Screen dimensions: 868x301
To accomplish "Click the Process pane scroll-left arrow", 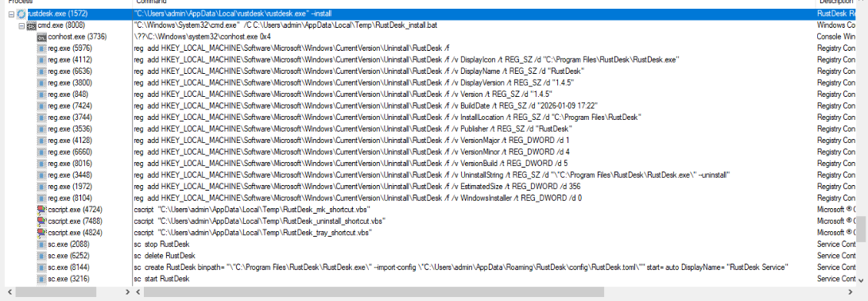I will 10,291.
